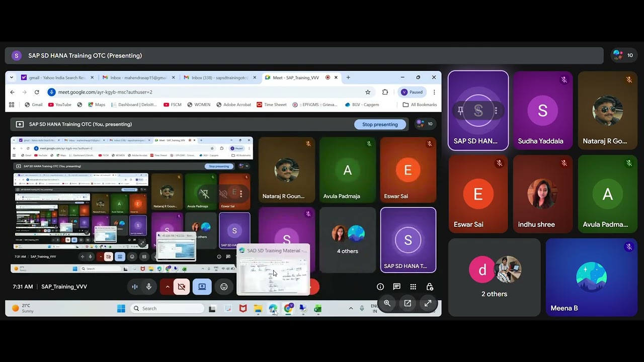Open the FSCM bookmark

tap(173, 105)
